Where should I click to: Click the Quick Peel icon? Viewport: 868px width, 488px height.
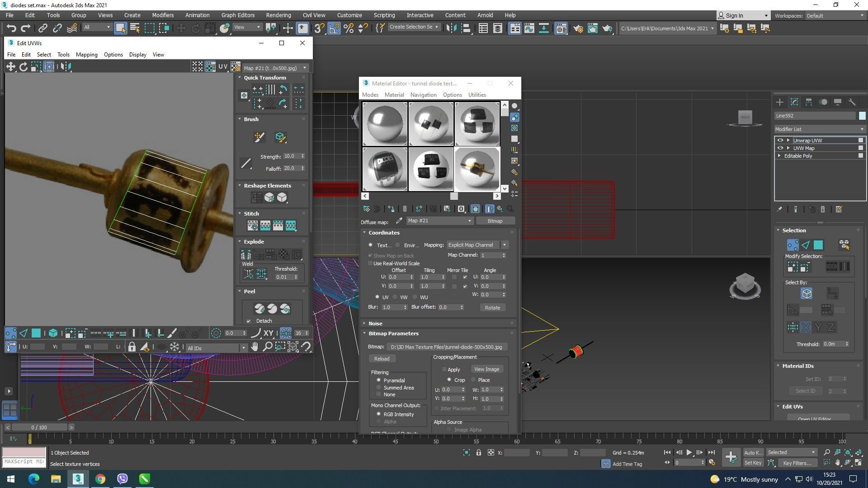point(259,309)
